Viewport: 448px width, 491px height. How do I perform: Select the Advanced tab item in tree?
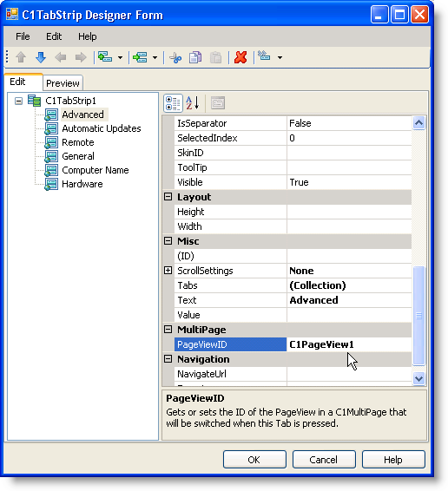[x=83, y=115]
